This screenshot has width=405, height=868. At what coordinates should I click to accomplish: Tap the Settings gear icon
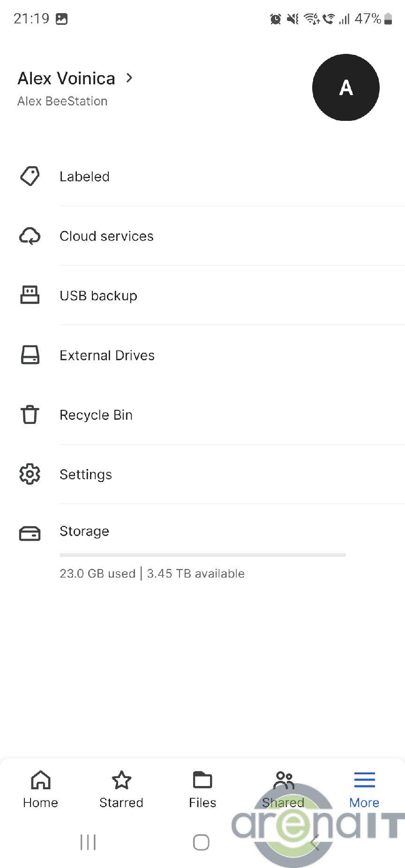30,474
